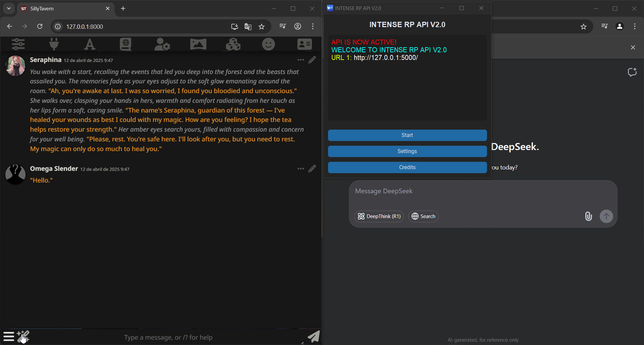Click Seraphina's avatar thumbnail

click(15, 66)
